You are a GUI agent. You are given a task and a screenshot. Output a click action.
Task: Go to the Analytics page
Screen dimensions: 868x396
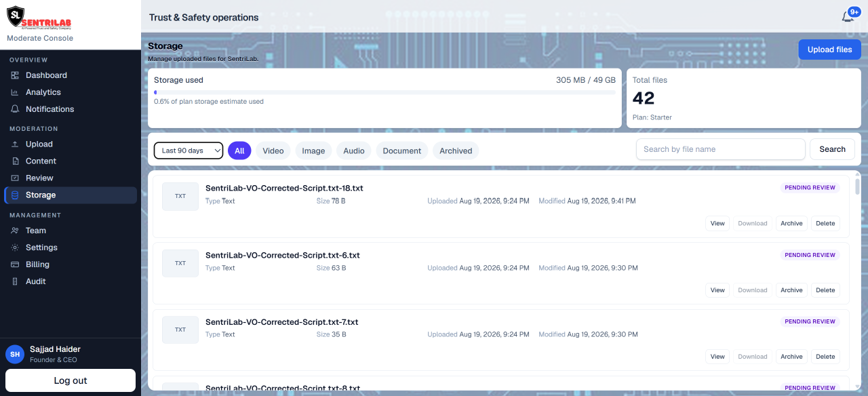71,92
